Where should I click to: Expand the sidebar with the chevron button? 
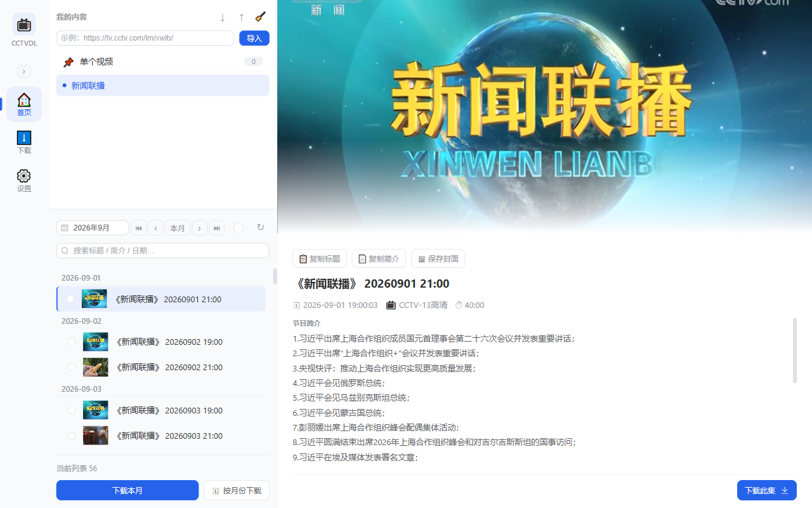[24, 71]
